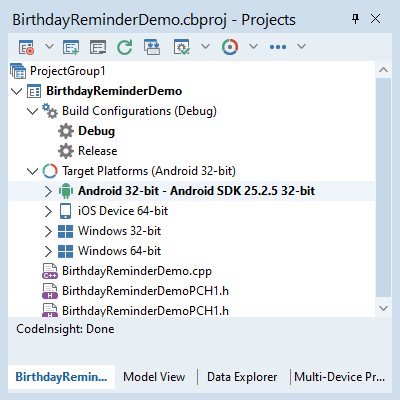Click the CodeInsight: Done status text

(x=65, y=329)
